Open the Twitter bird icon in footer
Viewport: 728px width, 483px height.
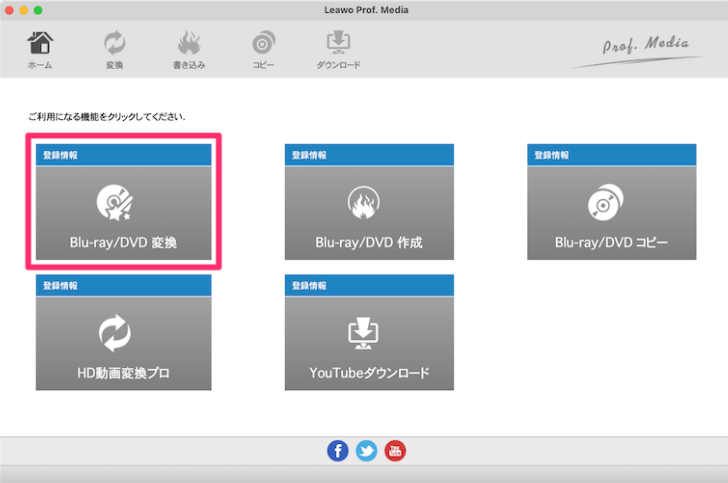pos(366,451)
